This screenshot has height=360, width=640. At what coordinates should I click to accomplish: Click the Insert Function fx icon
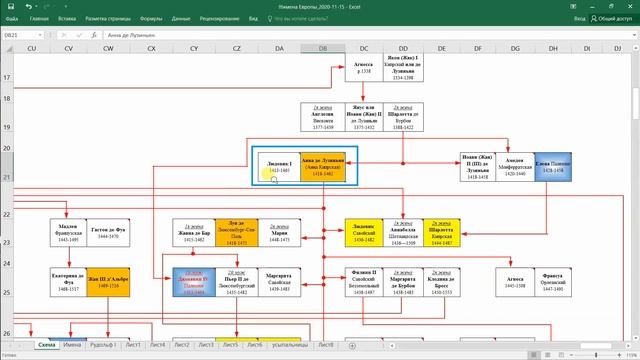pyautogui.click(x=94, y=35)
